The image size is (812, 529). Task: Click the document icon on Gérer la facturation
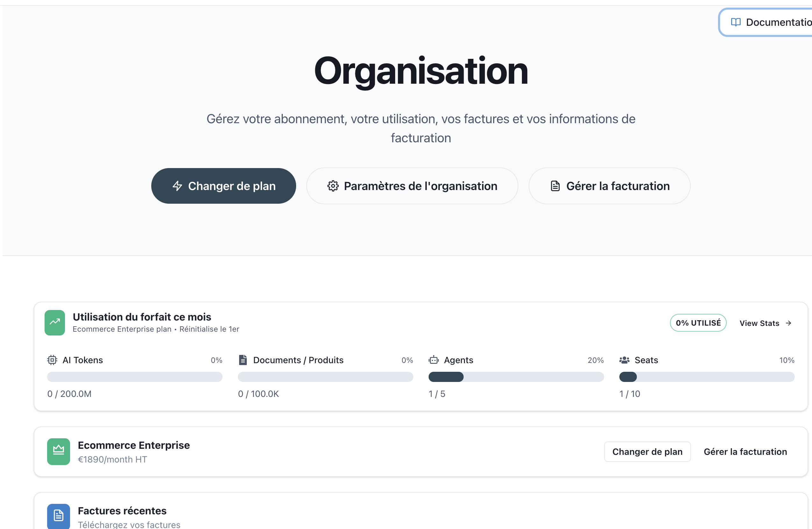click(x=556, y=186)
